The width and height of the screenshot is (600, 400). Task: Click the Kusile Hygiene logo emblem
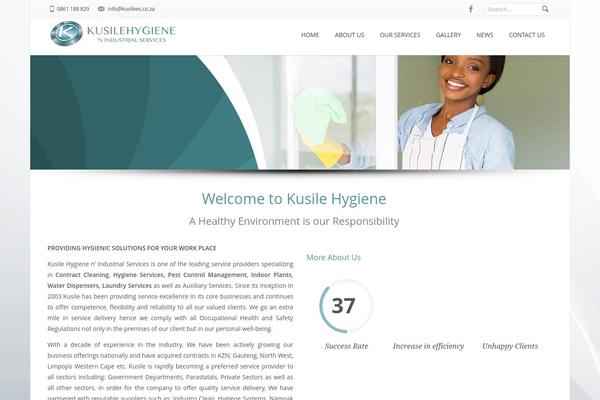[x=66, y=34]
